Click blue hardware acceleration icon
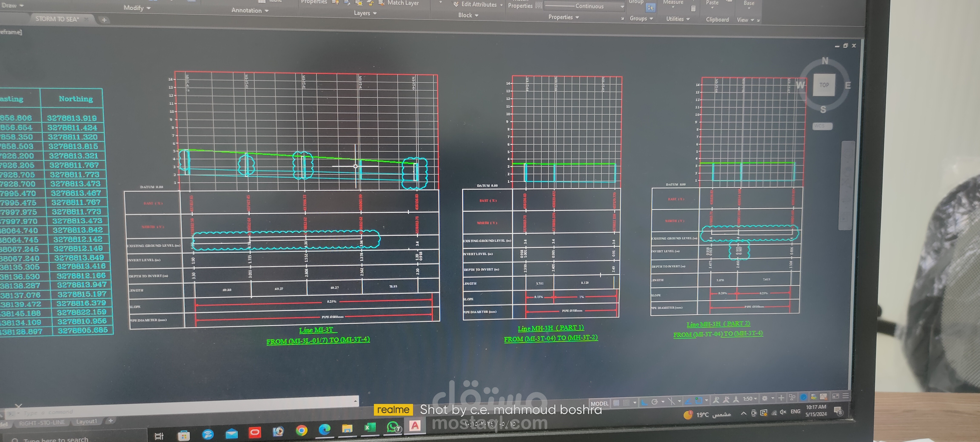 click(x=803, y=397)
